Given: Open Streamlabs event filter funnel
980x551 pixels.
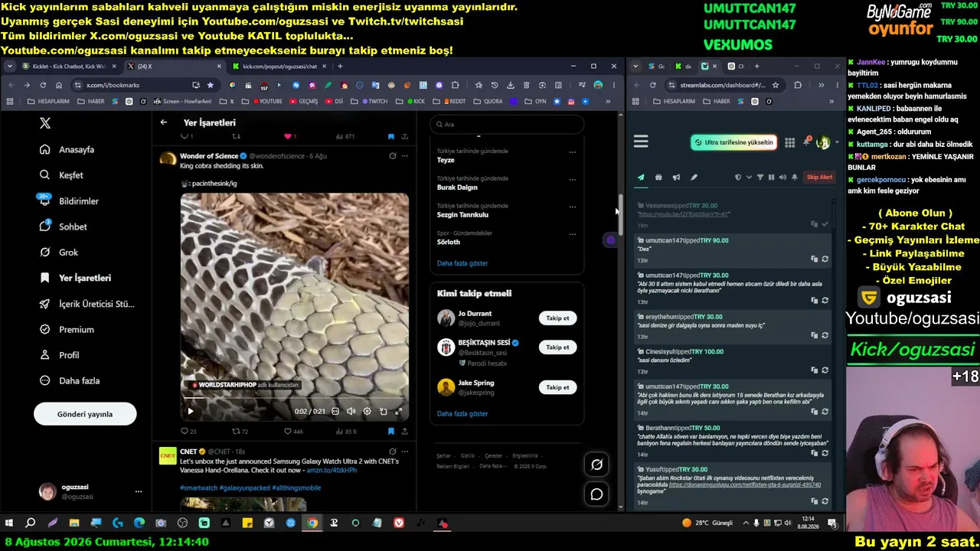Looking at the screenshot, I should (x=760, y=178).
